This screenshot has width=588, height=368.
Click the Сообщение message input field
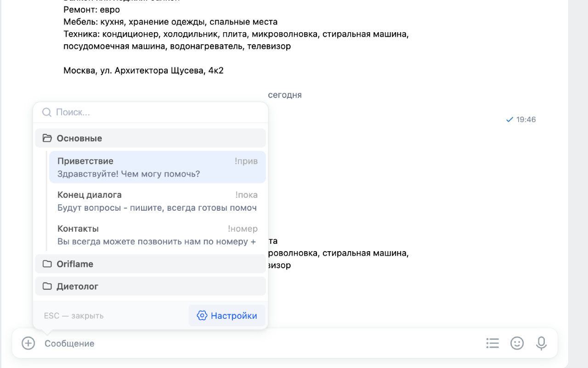(262, 343)
